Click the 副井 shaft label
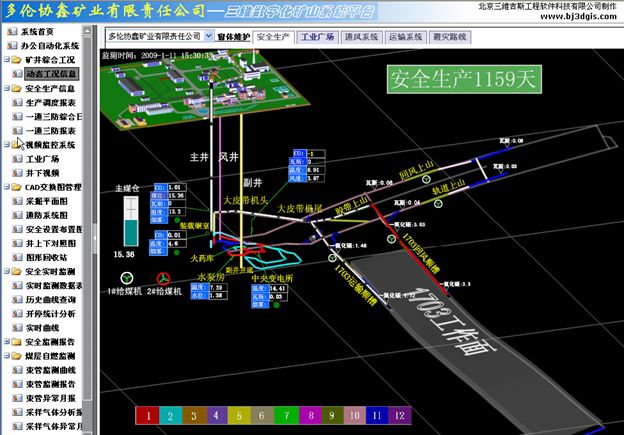 (253, 183)
